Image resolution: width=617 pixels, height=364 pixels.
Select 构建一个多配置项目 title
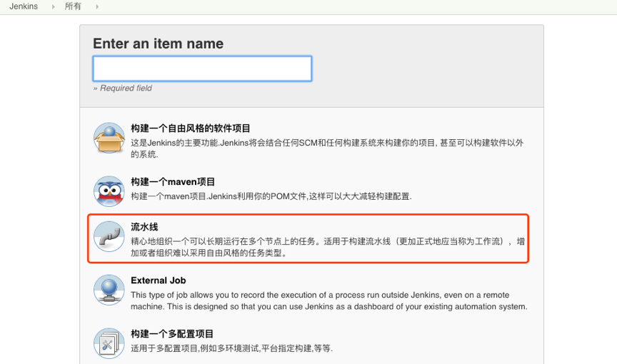click(x=172, y=334)
